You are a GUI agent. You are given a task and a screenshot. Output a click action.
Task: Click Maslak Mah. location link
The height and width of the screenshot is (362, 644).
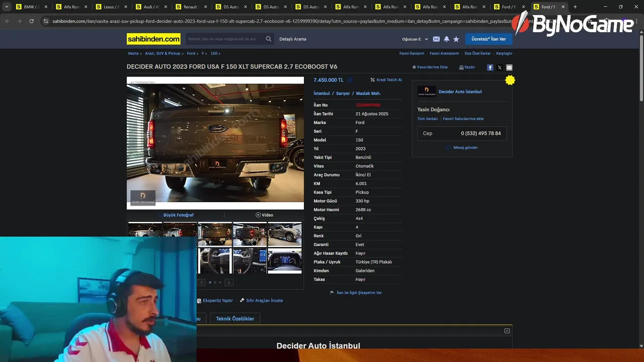[x=368, y=94]
